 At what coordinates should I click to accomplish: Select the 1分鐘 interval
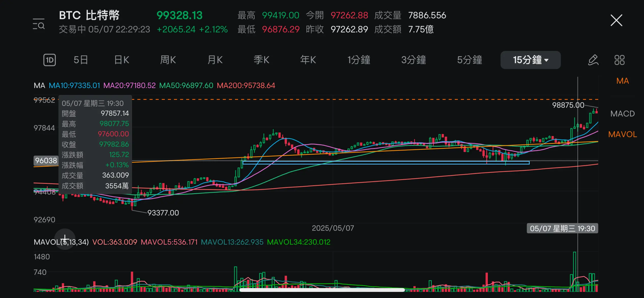[x=359, y=60]
